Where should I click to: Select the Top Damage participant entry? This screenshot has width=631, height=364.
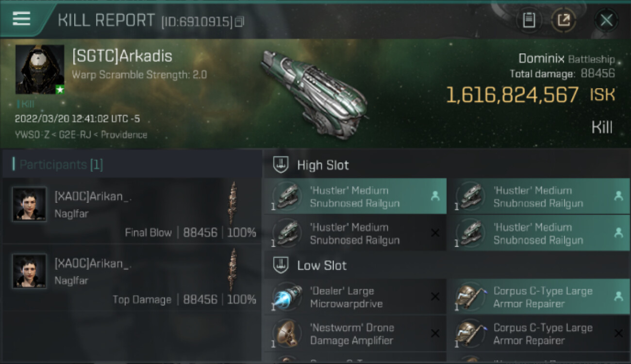[x=132, y=278]
